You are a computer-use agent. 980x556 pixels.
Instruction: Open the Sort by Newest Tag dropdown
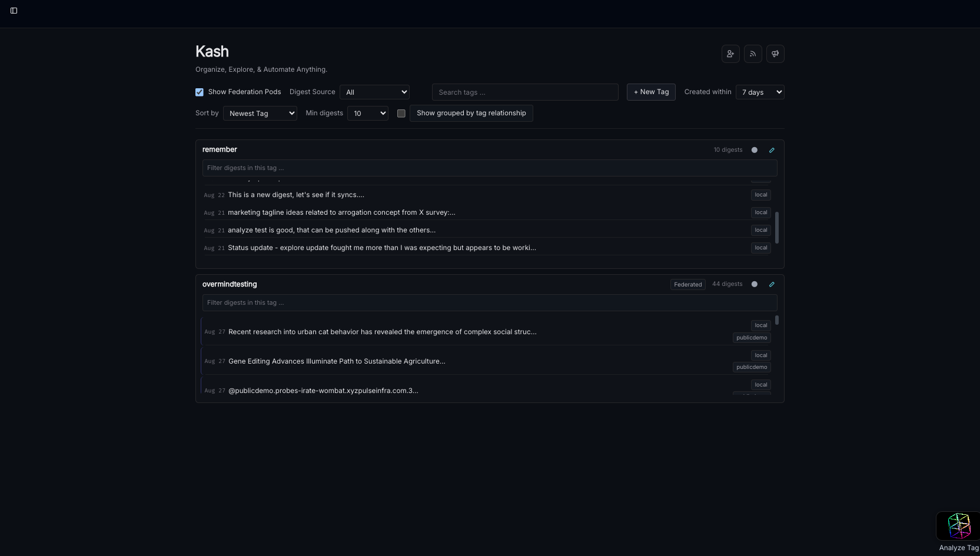pyautogui.click(x=260, y=114)
